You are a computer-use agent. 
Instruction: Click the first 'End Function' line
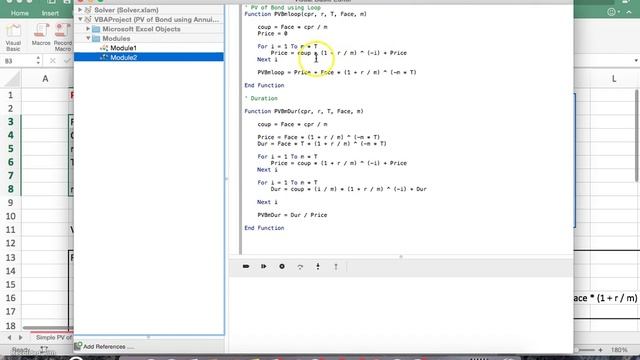[264, 85]
